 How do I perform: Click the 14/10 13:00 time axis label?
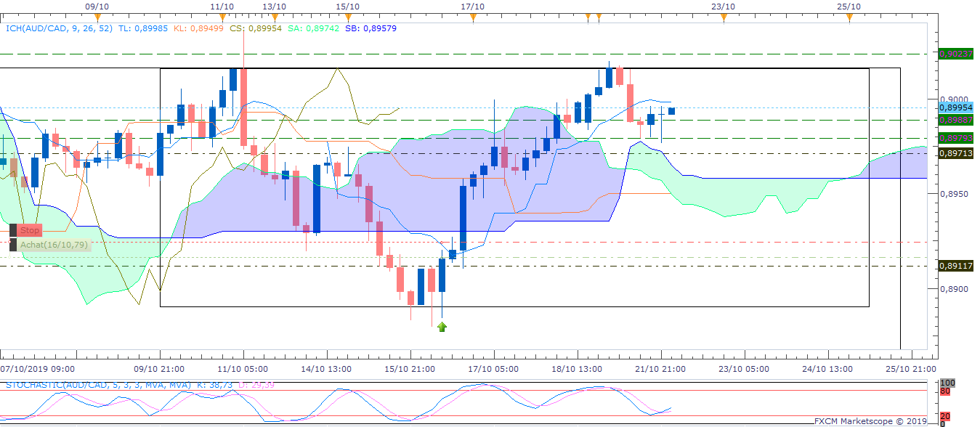(x=326, y=368)
